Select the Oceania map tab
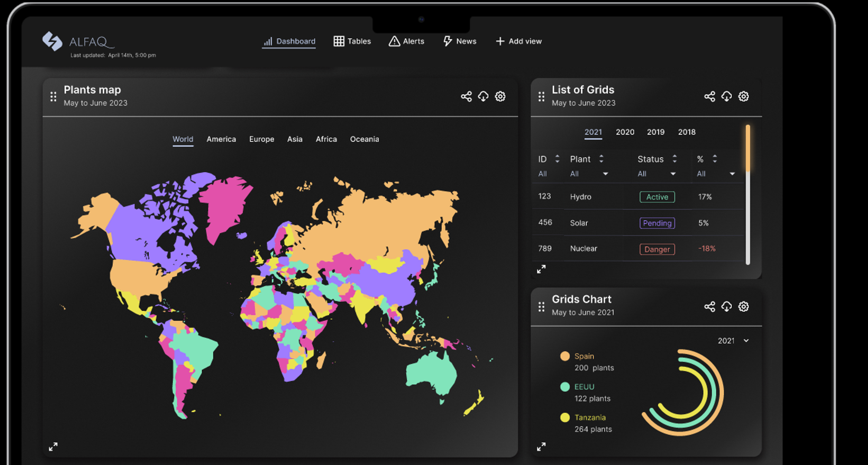This screenshot has width=868, height=465. click(x=365, y=139)
